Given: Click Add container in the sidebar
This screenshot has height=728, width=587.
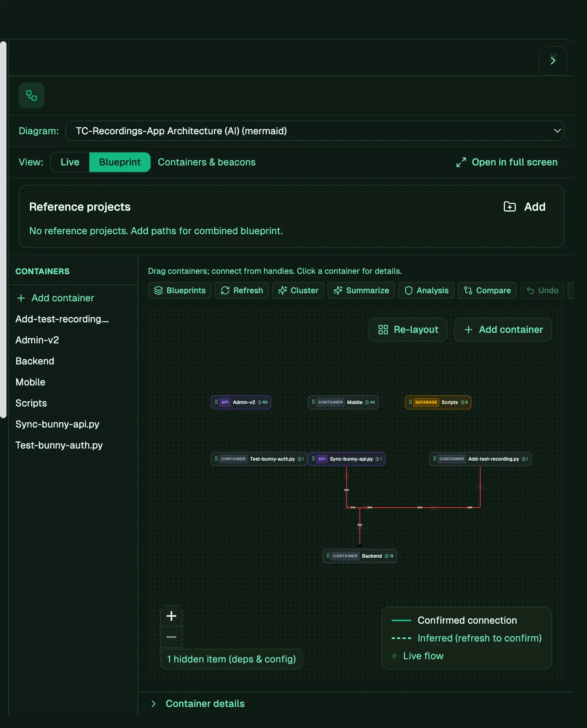Looking at the screenshot, I should (x=55, y=298).
